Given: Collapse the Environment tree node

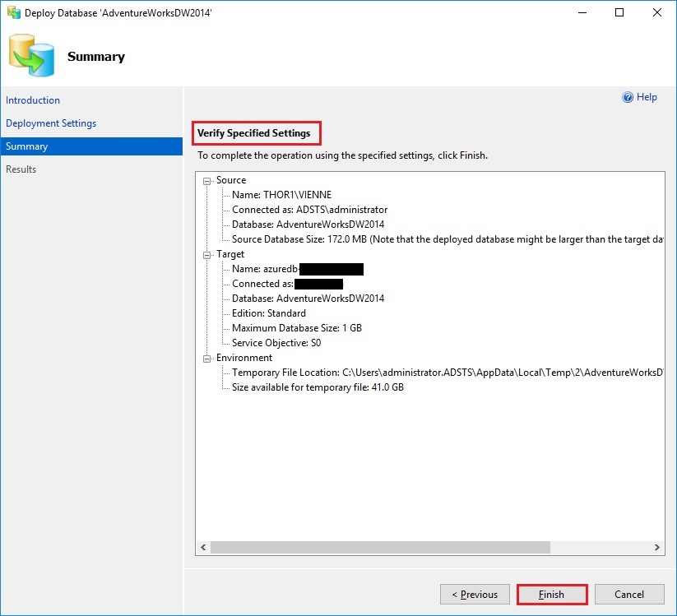Looking at the screenshot, I should click(x=206, y=359).
